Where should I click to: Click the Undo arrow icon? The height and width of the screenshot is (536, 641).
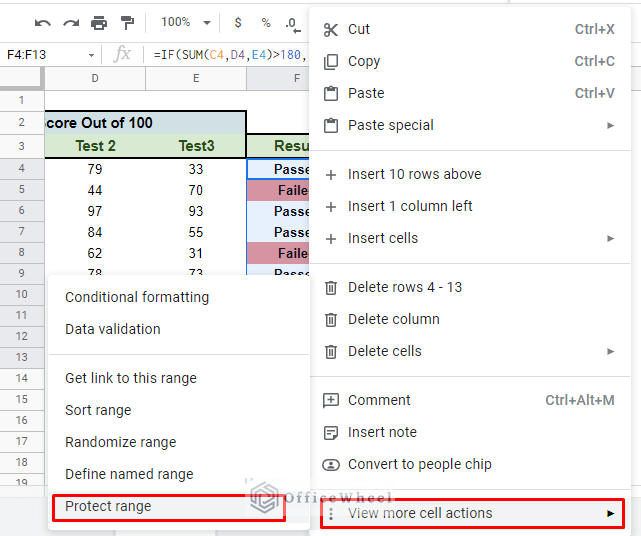(x=43, y=23)
